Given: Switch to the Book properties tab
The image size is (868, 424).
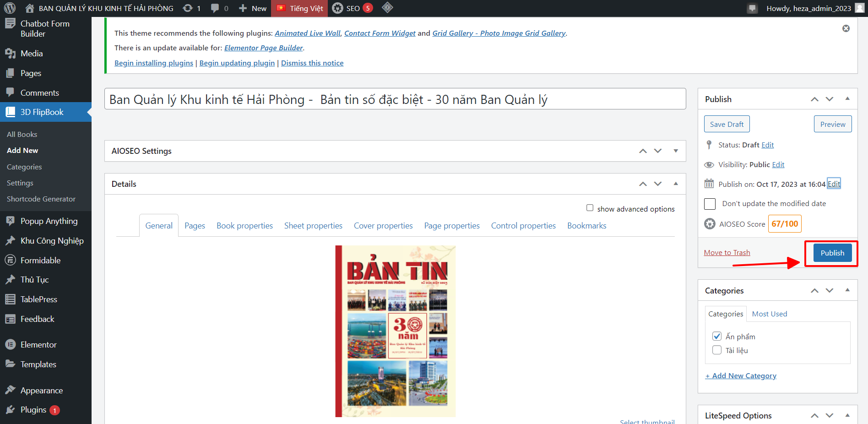Looking at the screenshot, I should 244,226.
